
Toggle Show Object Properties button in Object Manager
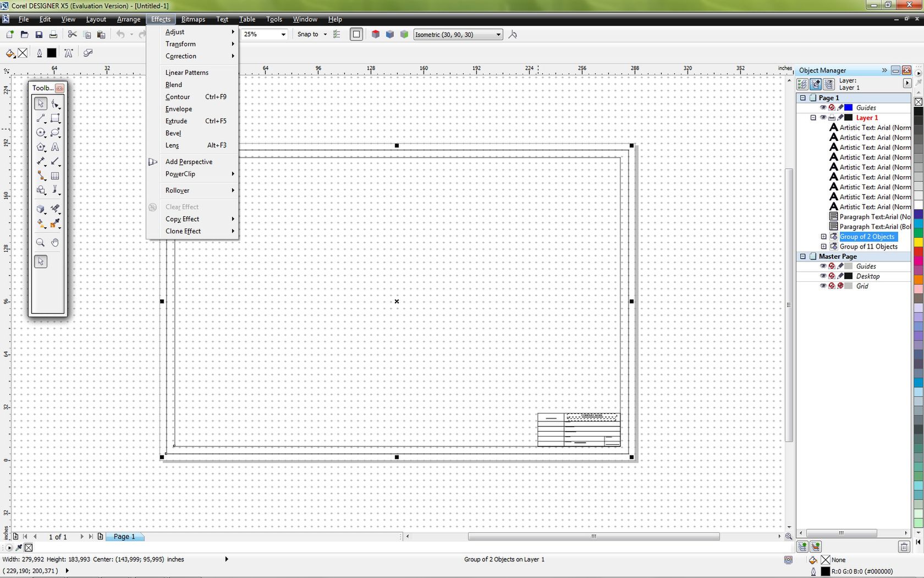click(802, 84)
